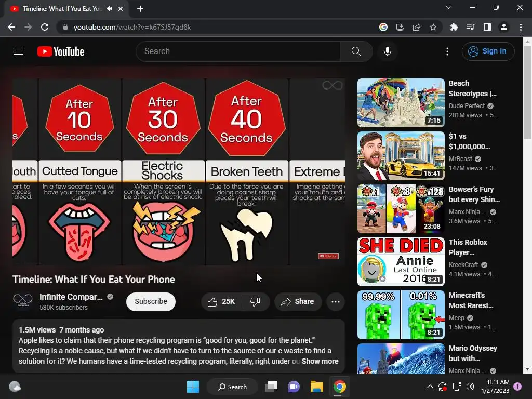
Task: Open notification badge in system tray
Action: point(517,387)
